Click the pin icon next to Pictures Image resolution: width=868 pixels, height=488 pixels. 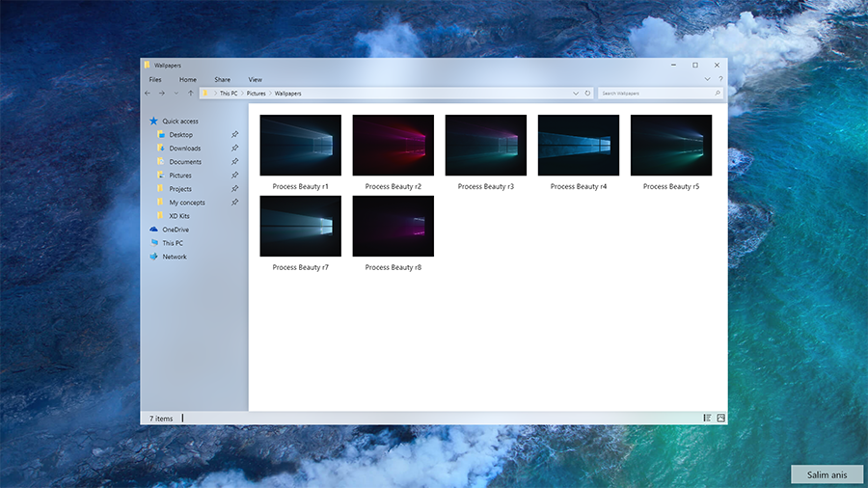(234, 175)
